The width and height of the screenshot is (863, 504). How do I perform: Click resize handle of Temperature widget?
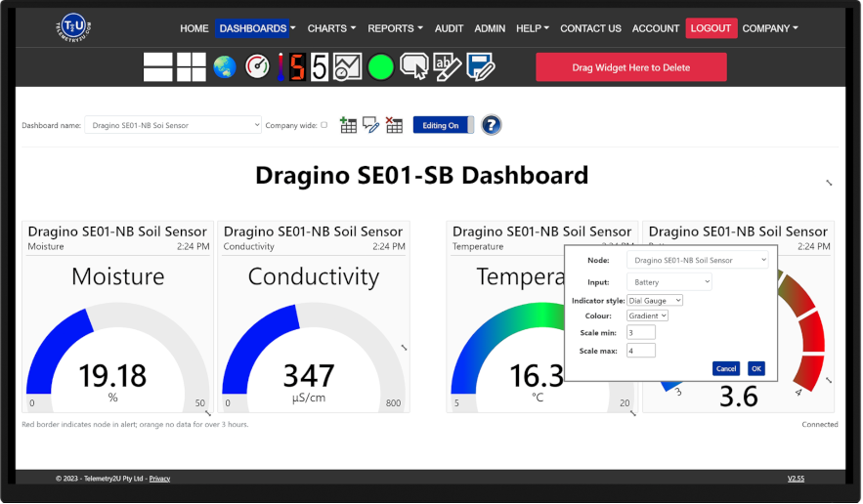coord(633,413)
